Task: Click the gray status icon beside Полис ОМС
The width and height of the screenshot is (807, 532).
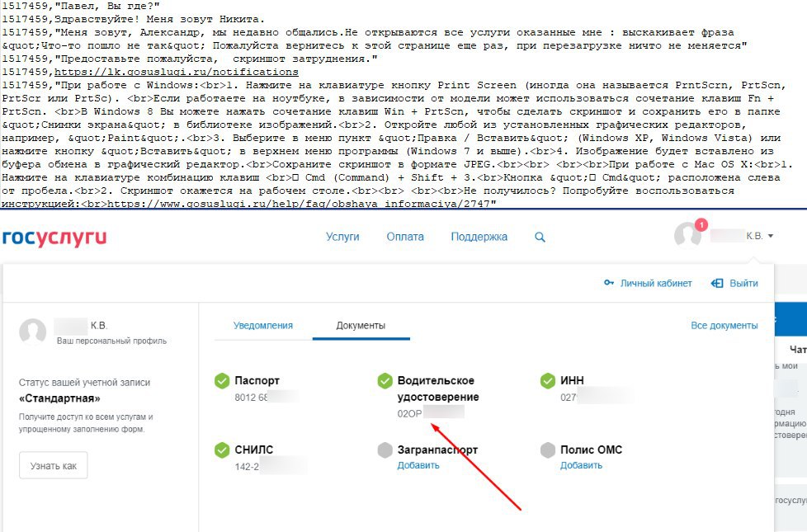Action: coord(548,450)
